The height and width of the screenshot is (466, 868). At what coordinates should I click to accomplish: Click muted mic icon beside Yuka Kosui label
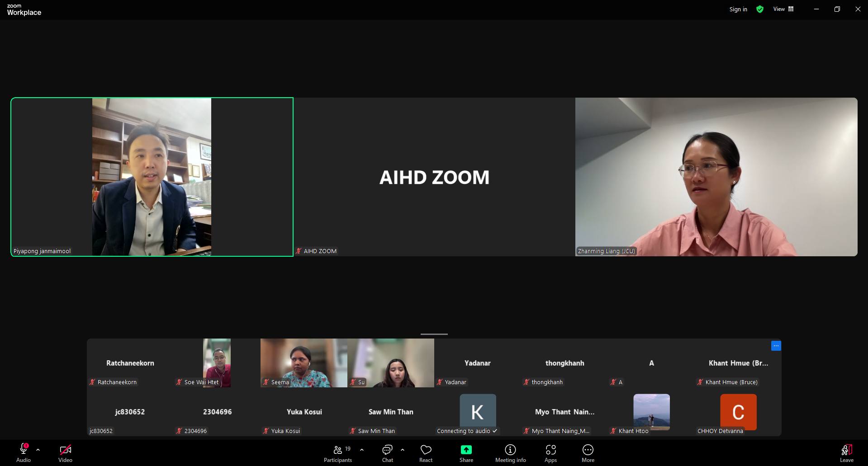click(266, 431)
